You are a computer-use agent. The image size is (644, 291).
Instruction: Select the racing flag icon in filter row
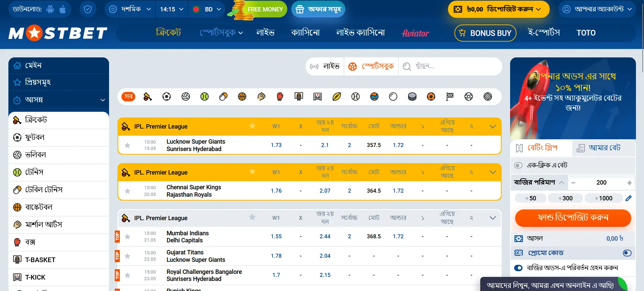pos(450,97)
